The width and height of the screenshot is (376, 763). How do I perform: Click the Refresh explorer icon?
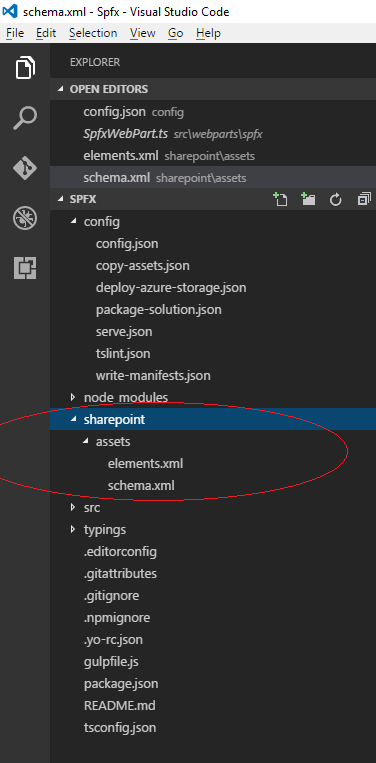click(336, 200)
